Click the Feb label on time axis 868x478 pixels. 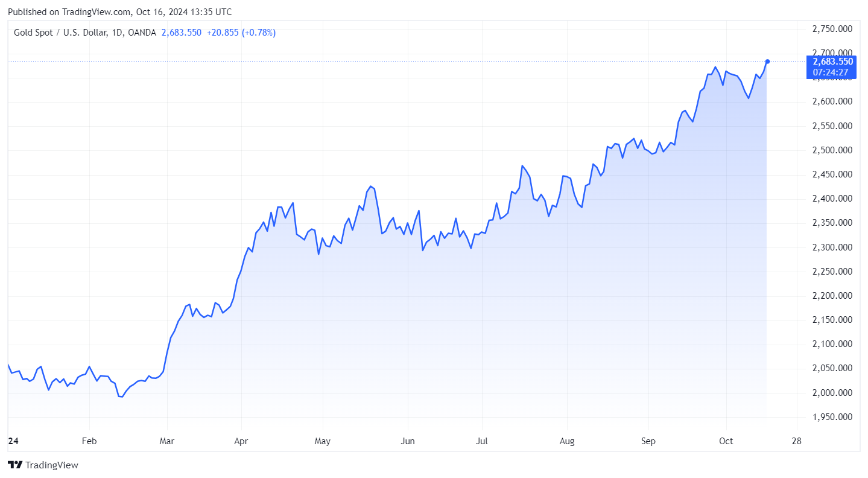point(89,441)
